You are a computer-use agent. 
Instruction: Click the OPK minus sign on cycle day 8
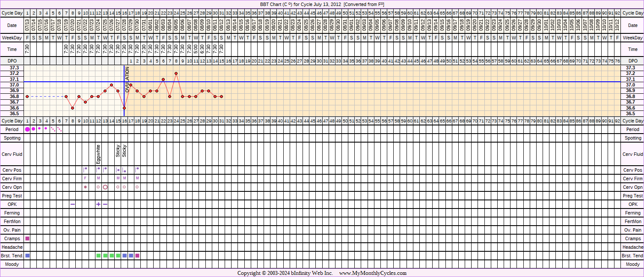click(x=73, y=204)
